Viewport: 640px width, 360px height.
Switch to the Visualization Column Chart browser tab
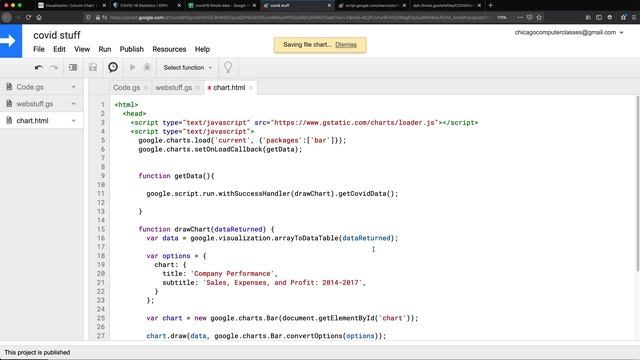click(x=71, y=6)
